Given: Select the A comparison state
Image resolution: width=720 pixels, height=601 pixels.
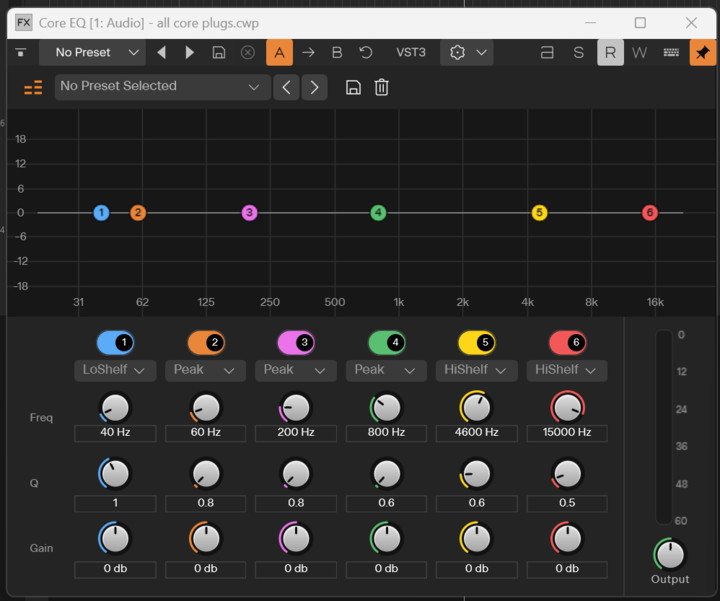Looking at the screenshot, I should pyautogui.click(x=279, y=52).
